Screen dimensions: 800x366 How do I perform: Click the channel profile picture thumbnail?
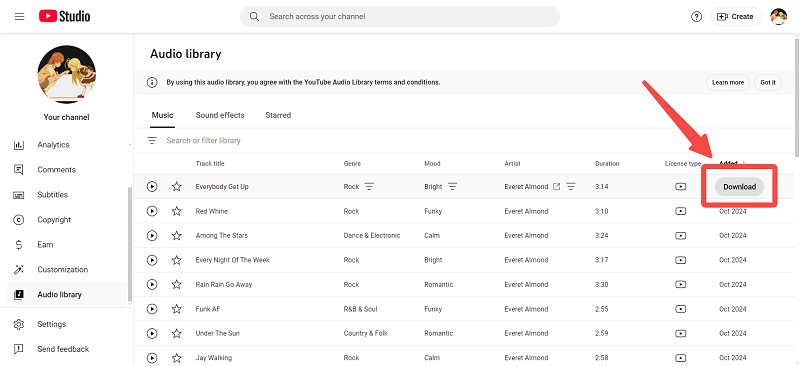click(66, 75)
